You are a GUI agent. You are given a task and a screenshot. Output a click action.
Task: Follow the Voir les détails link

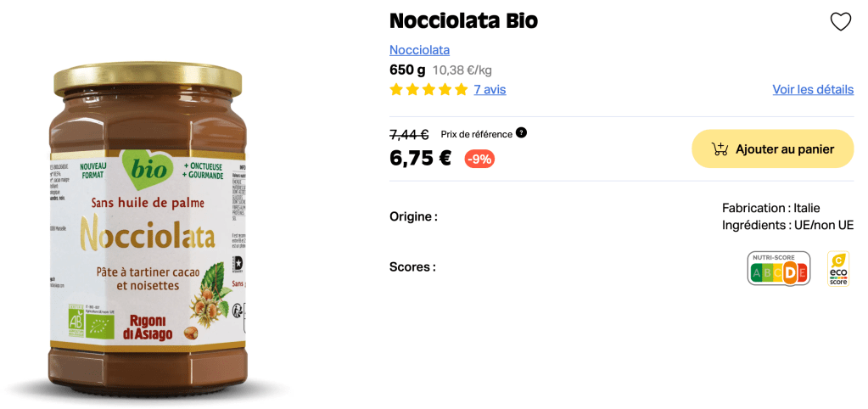812,89
